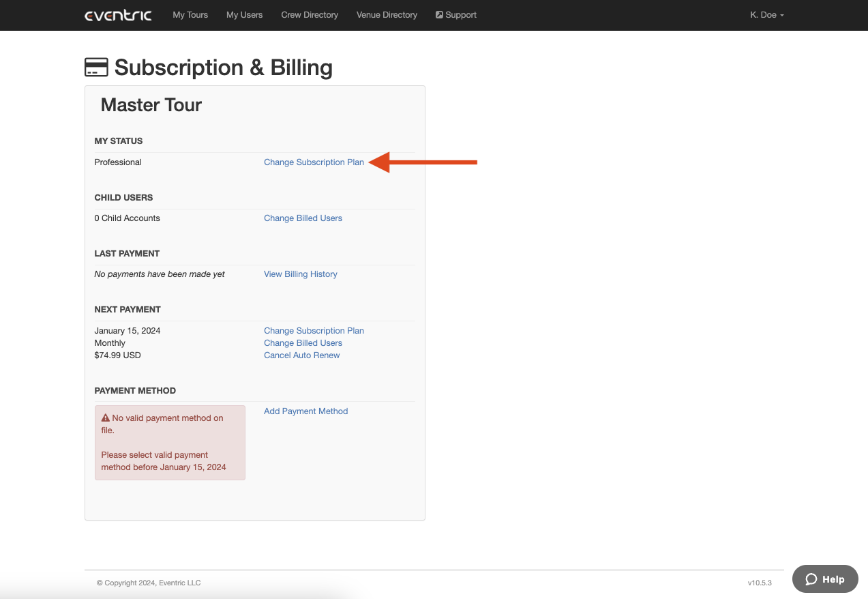
Task: Click the $74.99 USD amount
Action: coord(118,355)
